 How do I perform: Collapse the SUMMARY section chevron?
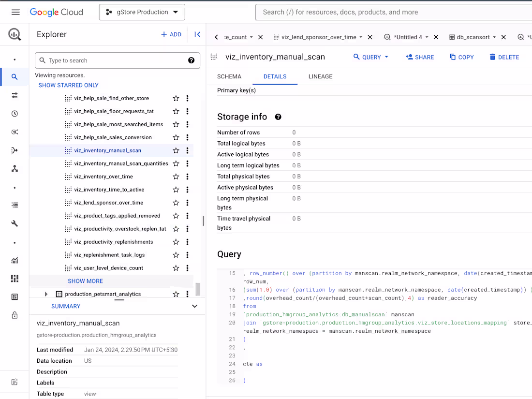[195, 306]
